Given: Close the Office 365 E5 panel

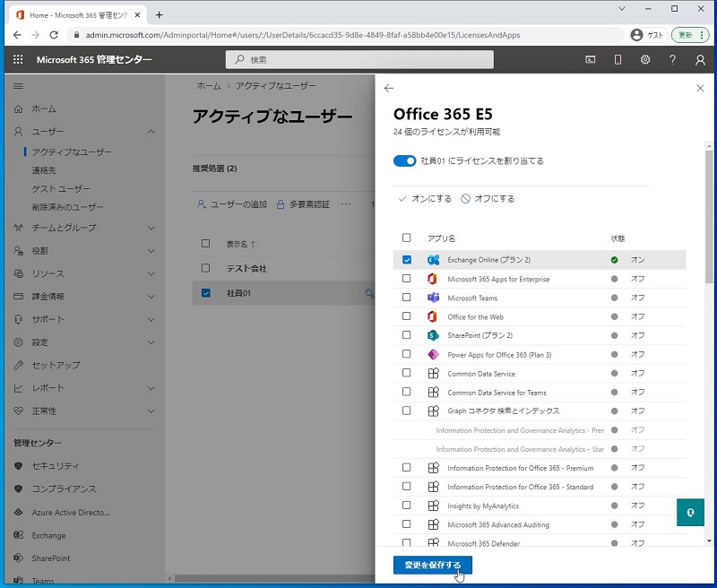Looking at the screenshot, I should click(x=700, y=88).
